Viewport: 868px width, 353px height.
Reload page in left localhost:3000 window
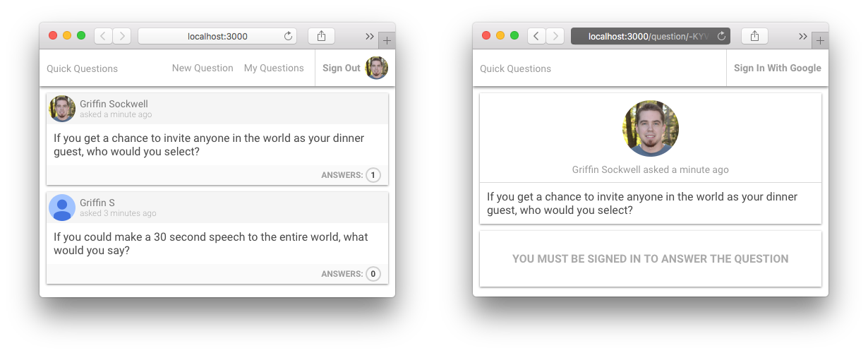(288, 36)
